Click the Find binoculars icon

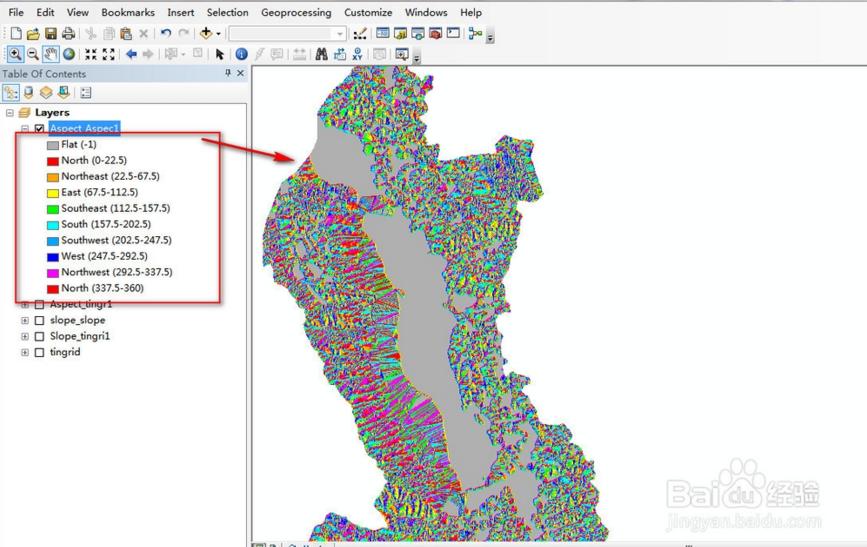click(321, 54)
